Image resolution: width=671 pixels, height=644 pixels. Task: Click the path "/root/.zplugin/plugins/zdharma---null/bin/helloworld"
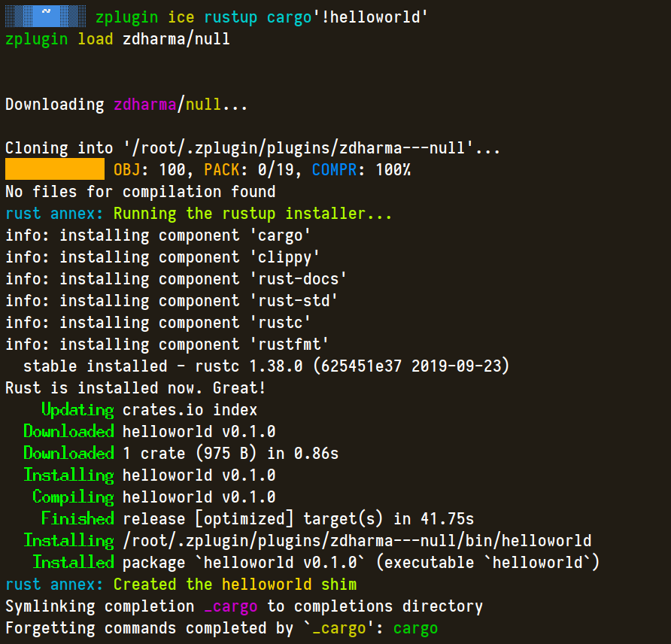(357, 541)
